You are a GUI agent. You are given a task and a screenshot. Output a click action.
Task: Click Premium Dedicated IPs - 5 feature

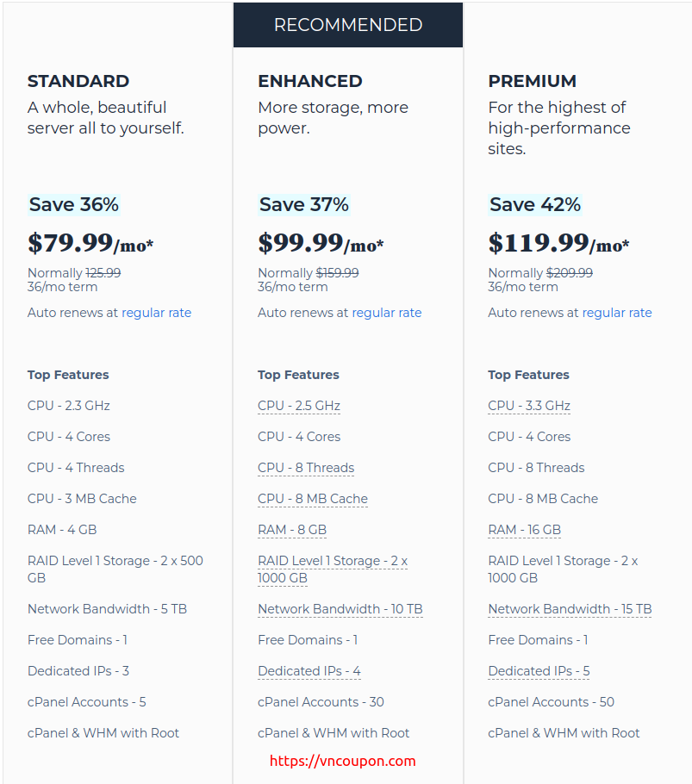point(539,671)
